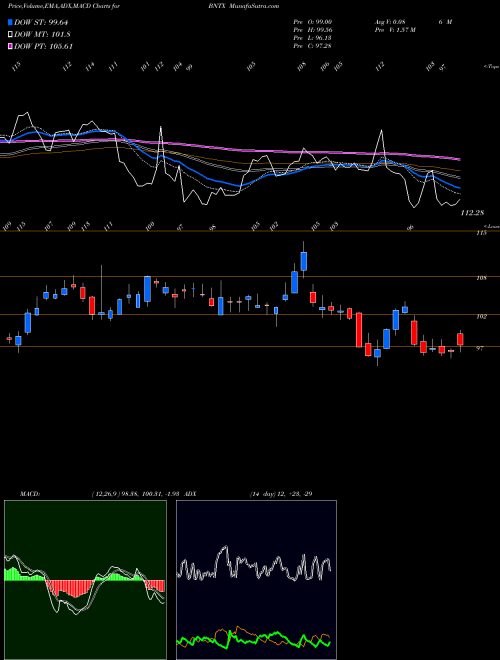Click the dark blue ADX chart panel

[x=256, y=580]
